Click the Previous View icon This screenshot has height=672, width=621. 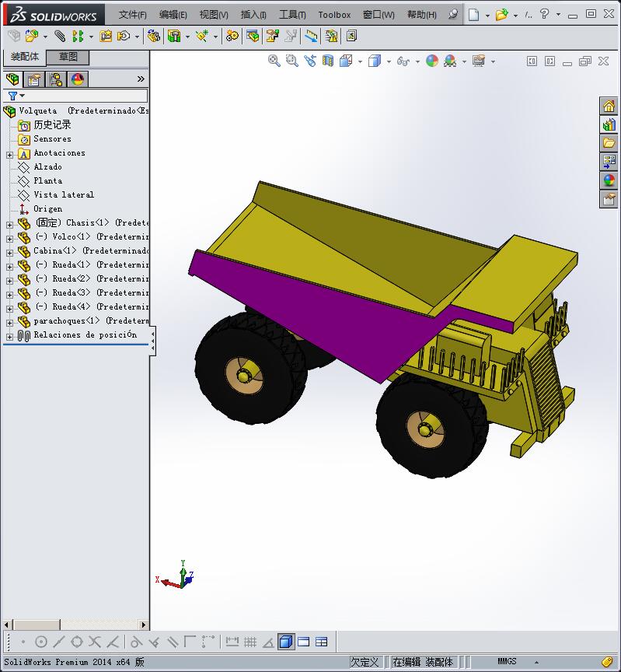pyautogui.click(x=310, y=61)
